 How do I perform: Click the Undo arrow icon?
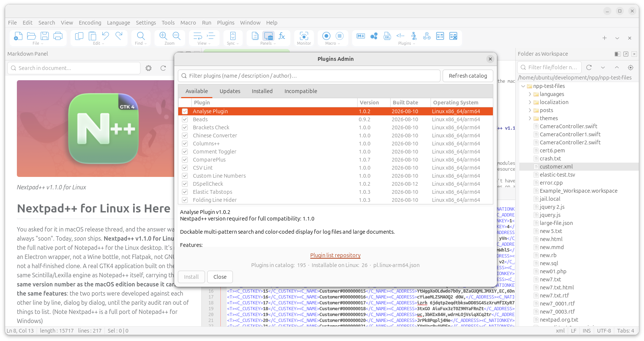click(106, 36)
